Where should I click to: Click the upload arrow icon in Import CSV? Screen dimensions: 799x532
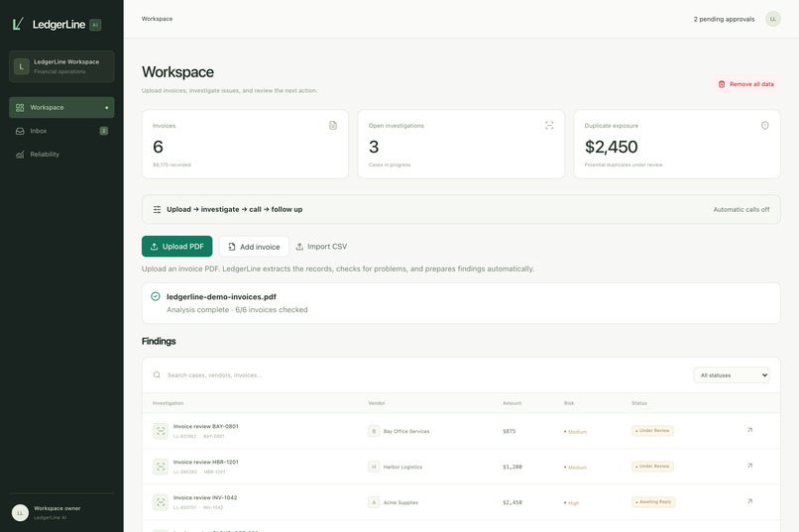point(299,247)
